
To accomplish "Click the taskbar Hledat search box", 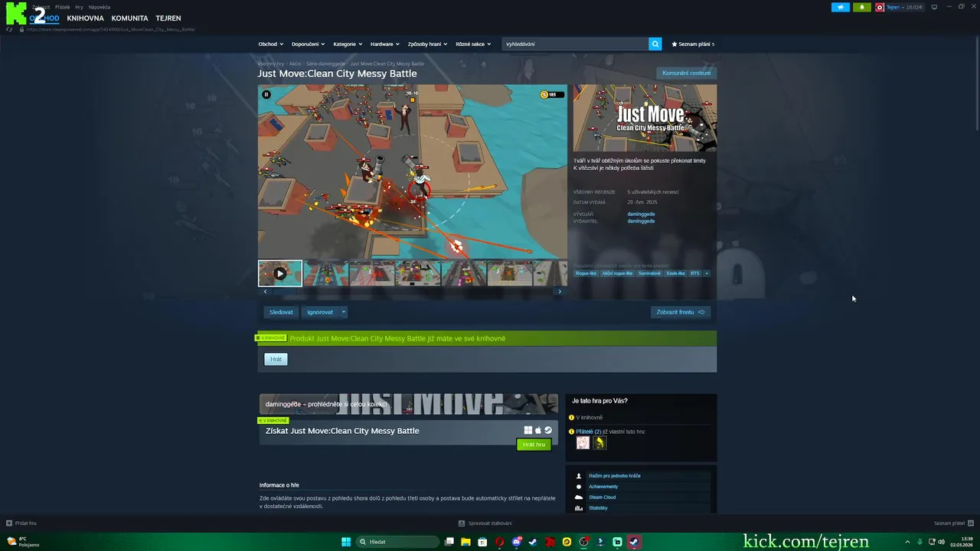I will pyautogui.click(x=397, y=542).
